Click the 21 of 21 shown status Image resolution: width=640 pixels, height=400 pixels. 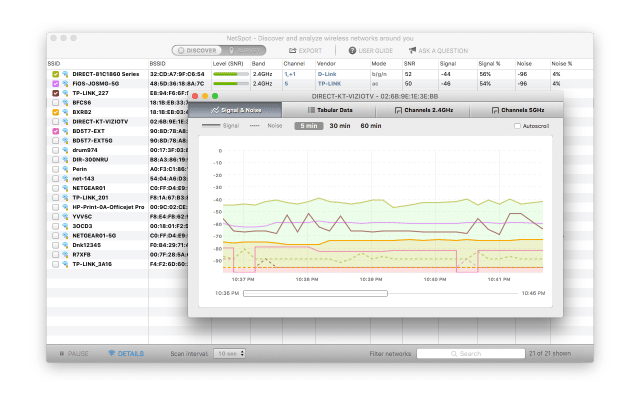550,353
